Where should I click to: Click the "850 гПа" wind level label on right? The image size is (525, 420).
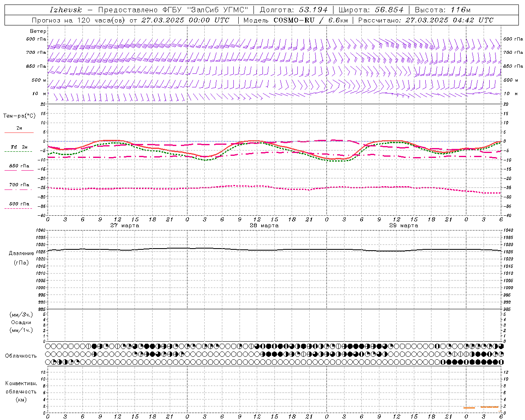click(x=513, y=66)
